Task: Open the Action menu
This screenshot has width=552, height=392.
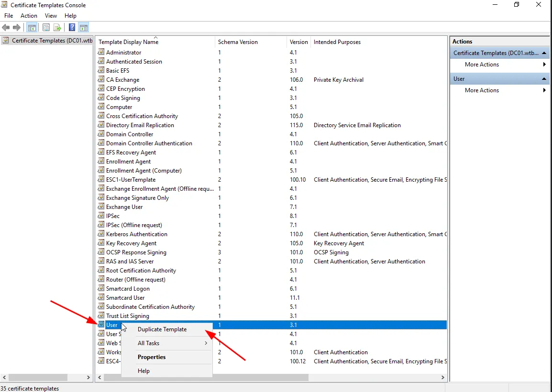Action: (x=29, y=16)
